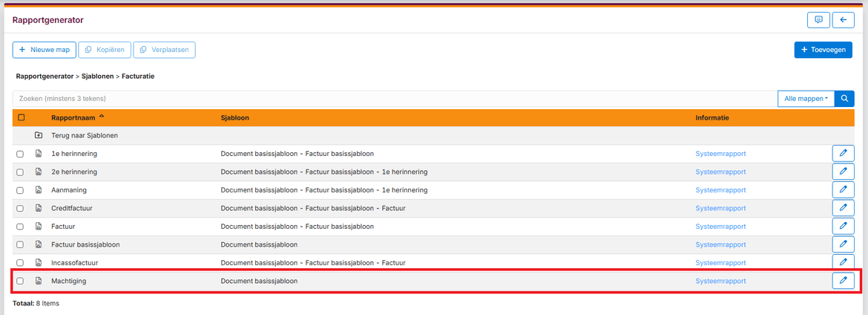Go to Rapportgenerator in the breadcrumb
Screen dimensions: 868x315
(x=45, y=76)
